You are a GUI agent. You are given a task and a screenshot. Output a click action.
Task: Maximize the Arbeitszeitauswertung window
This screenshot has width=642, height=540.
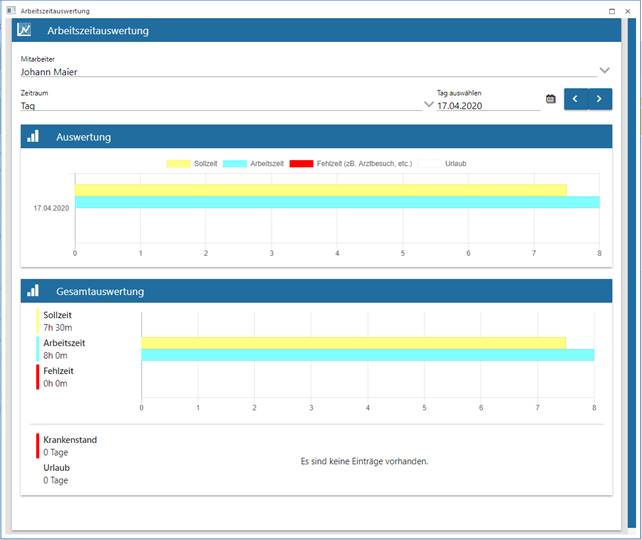(611, 9)
